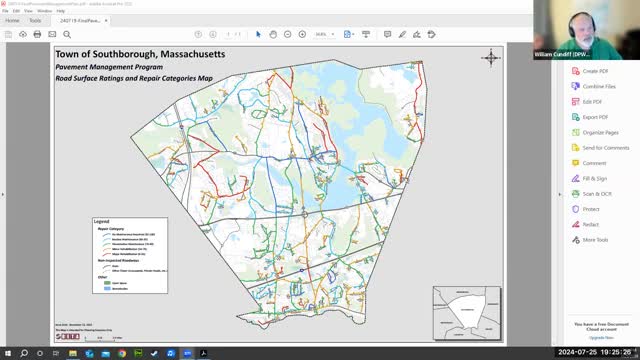
Task: Go to next page arrow
Action: pyautogui.click(x=213, y=34)
